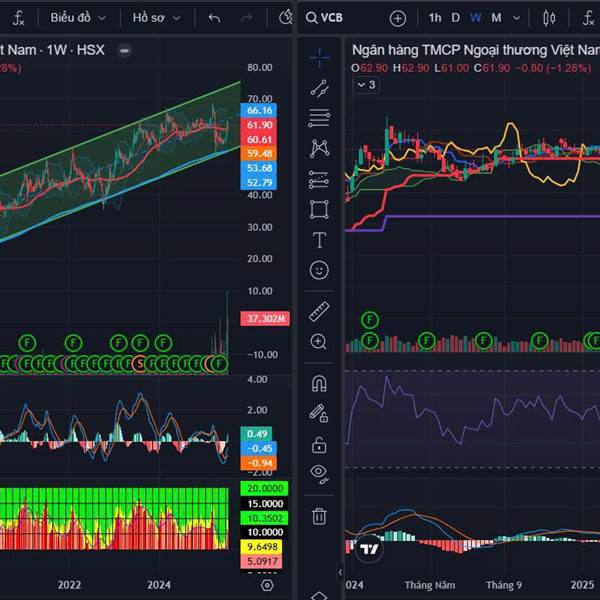Click the minus circle icon next to HSX

pyautogui.click(x=124, y=51)
